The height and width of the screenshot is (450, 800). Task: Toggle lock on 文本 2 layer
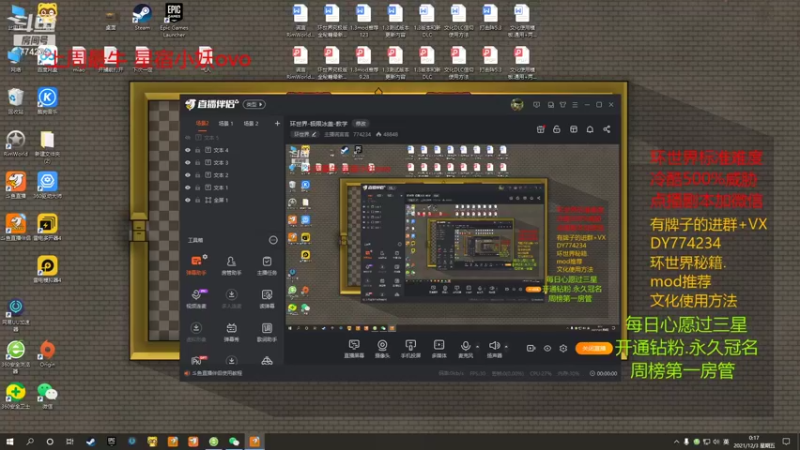click(x=198, y=175)
